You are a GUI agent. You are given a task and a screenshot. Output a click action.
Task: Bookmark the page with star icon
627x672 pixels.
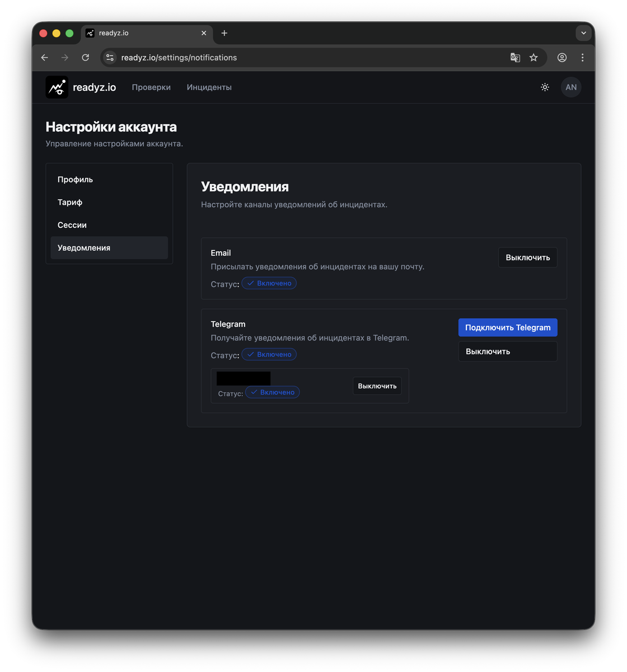[534, 58]
